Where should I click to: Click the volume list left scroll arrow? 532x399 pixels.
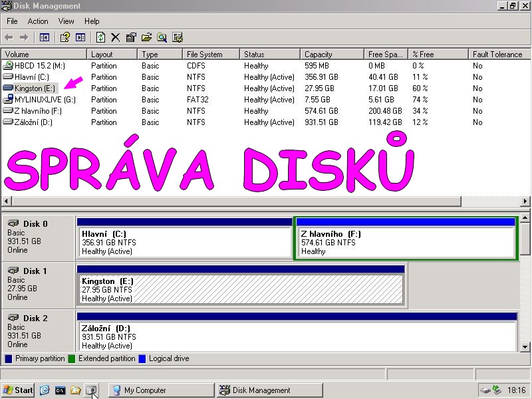click(x=7, y=201)
